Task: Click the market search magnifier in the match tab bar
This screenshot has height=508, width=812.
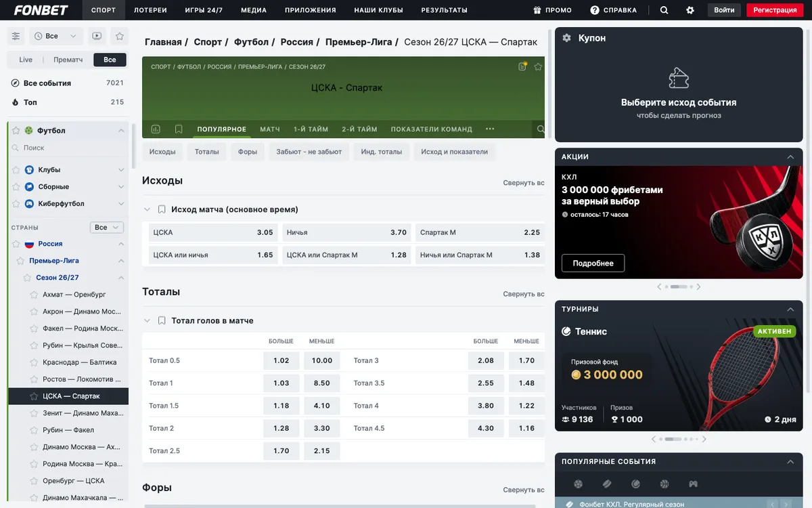Action: coord(540,129)
